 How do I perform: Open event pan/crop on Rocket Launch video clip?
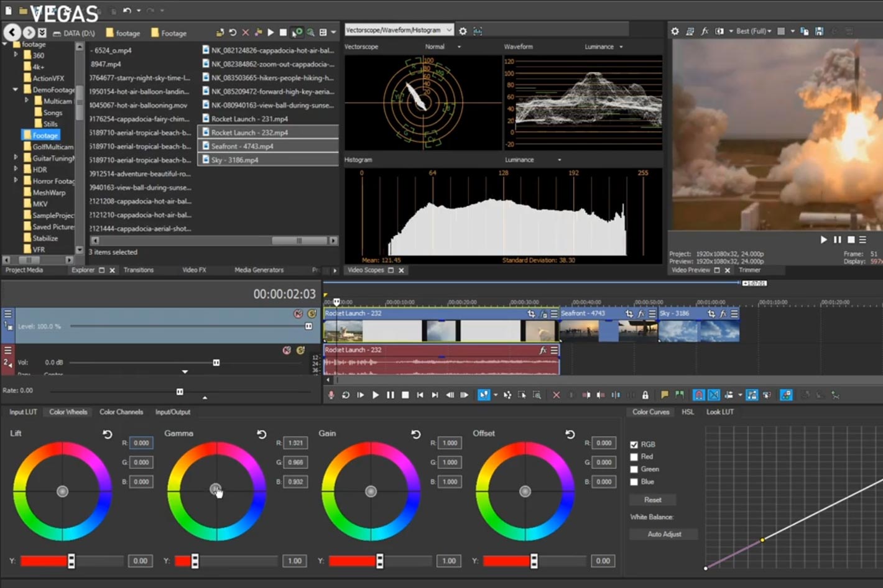point(531,314)
